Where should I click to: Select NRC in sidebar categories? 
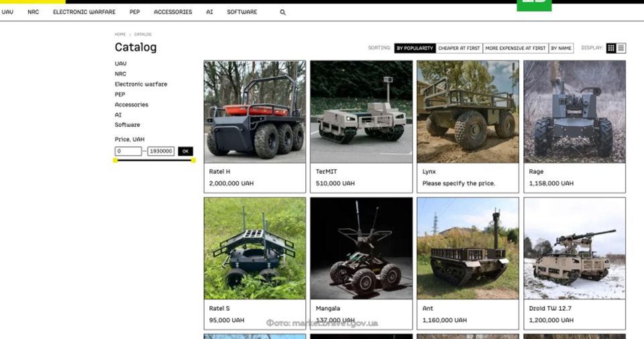pyautogui.click(x=120, y=74)
